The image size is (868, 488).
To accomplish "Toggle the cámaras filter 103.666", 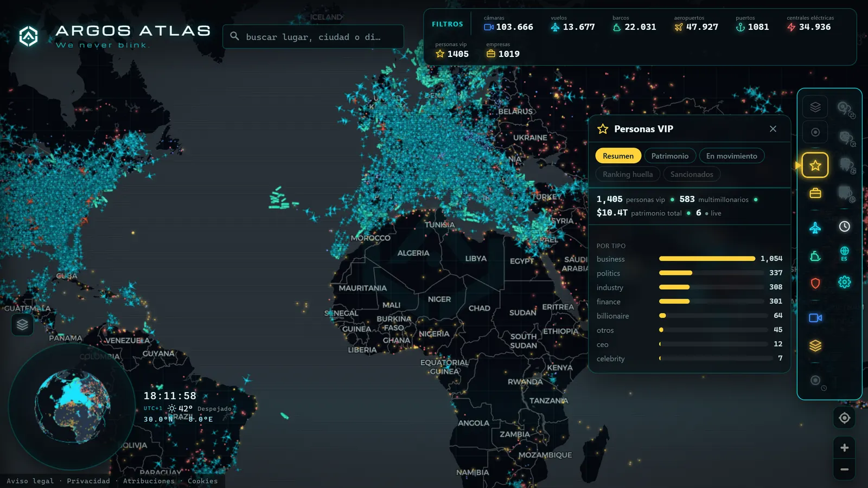I will [x=508, y=24].
